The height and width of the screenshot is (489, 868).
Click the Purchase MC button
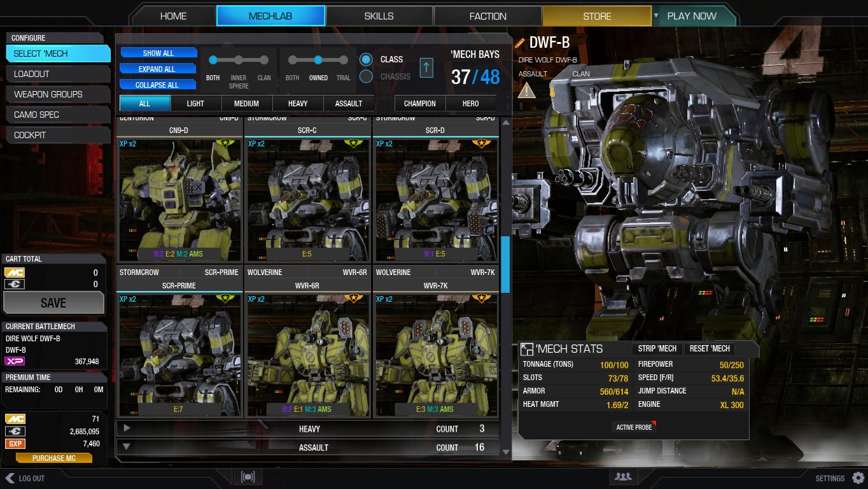[x=54, y=458]
